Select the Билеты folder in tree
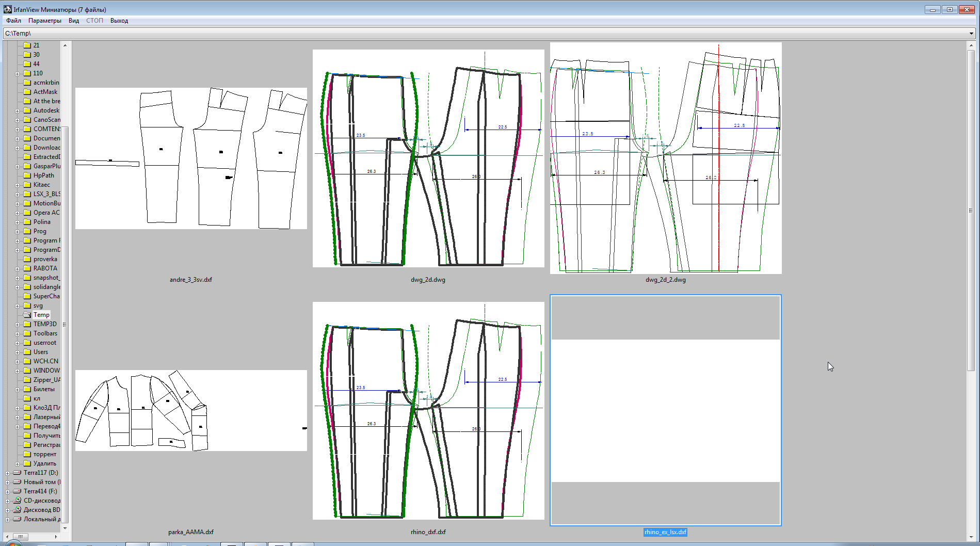Image resolution: width=980 pixels, height=546 pixels. pos(44,389)
